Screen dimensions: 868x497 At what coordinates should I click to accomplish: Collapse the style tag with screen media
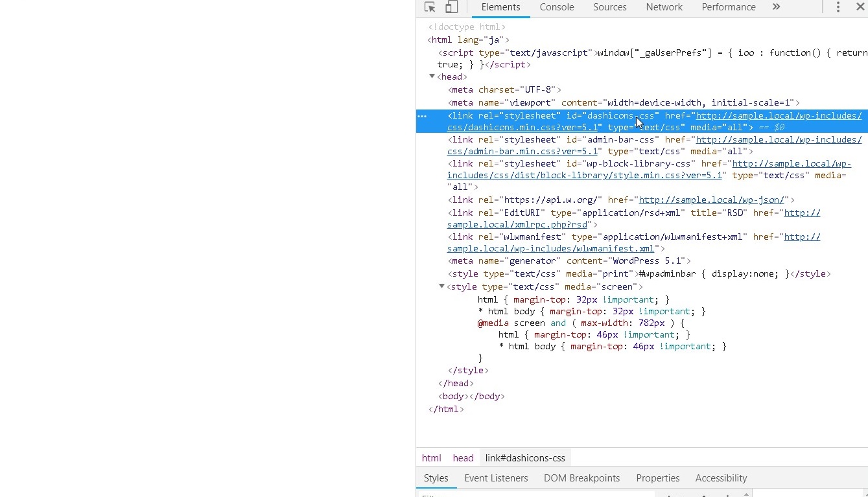coord(441,286)
